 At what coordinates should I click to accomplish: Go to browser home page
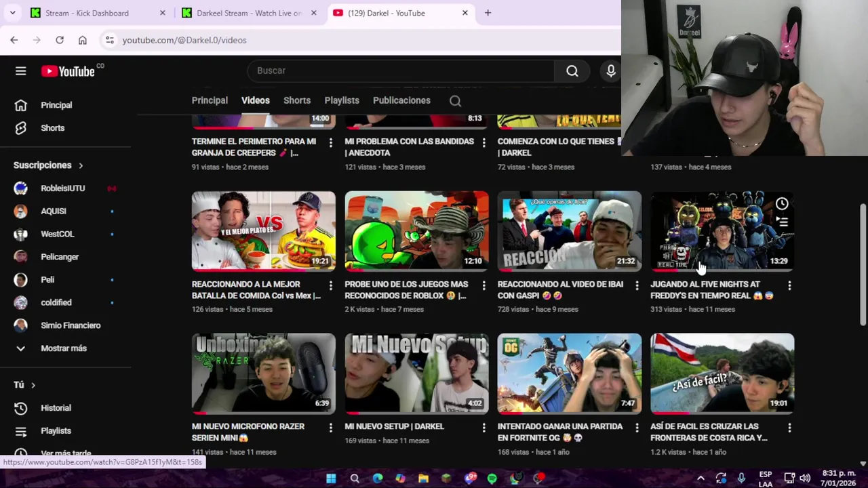coord(83,40)
